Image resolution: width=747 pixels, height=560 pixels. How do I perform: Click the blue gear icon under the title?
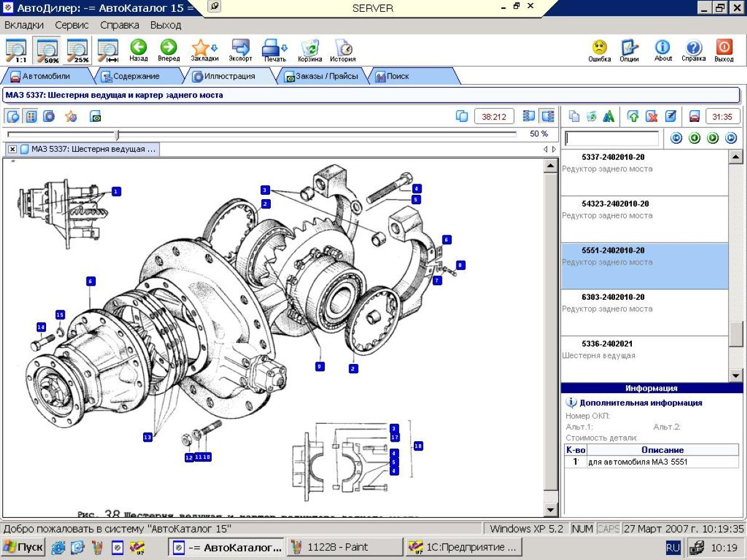coord(49,116)
